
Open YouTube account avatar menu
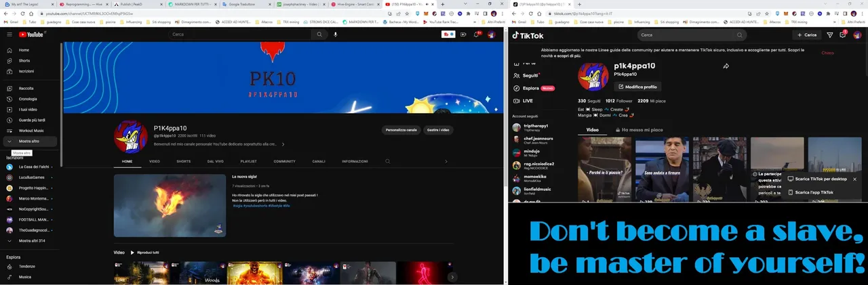pyautogui.click(x=492, y=35)
